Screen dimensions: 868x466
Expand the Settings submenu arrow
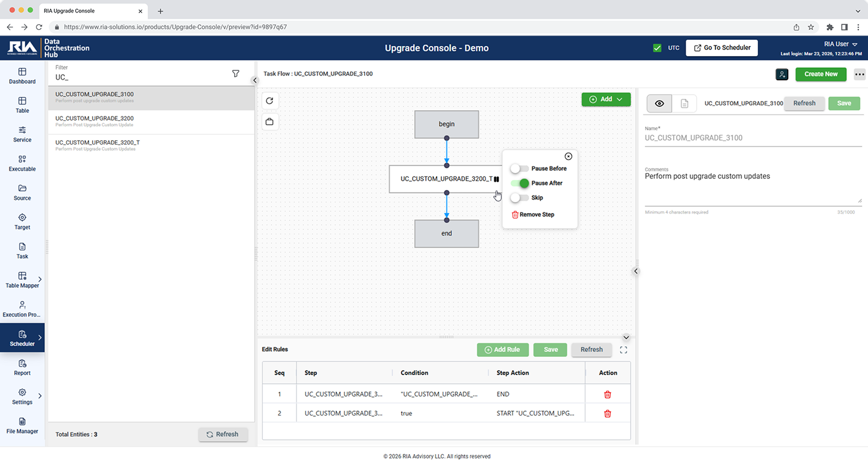40,396
